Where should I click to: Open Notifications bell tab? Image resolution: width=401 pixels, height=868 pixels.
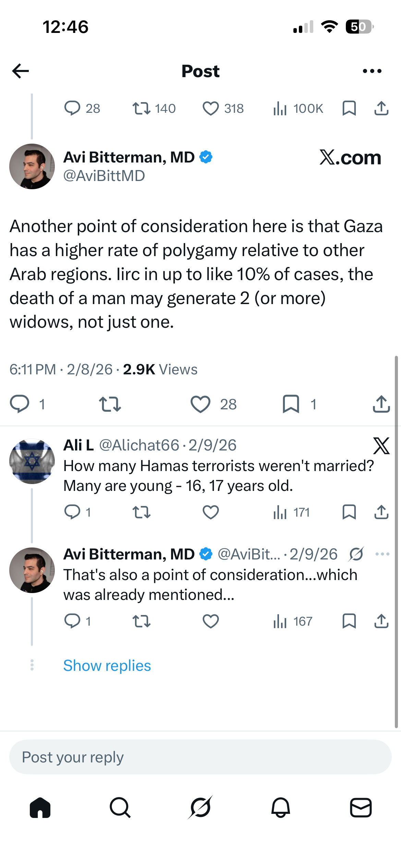pyautogui.click(x=281, y=808)
